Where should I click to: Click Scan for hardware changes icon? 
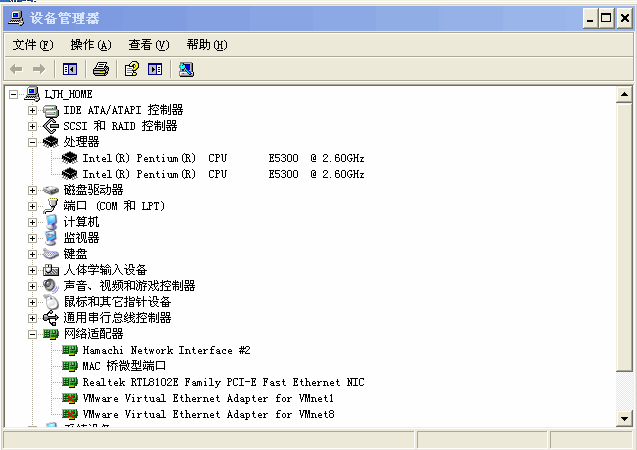(x=186, y=69)
